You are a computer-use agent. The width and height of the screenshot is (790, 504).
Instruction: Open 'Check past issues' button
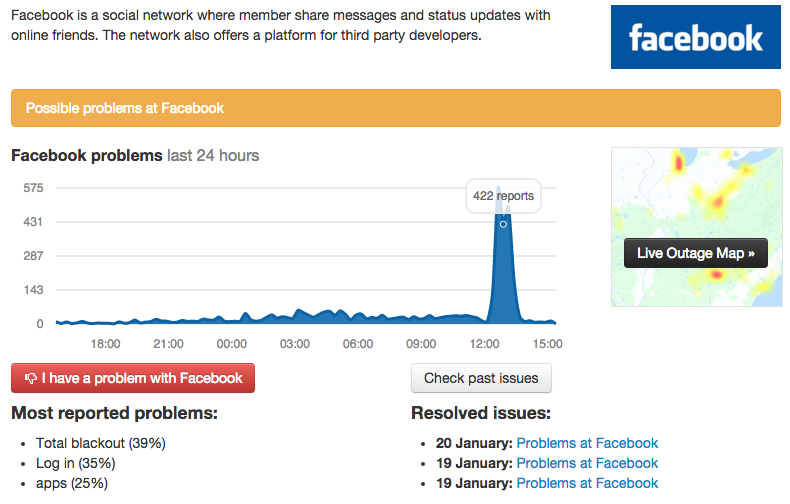481,378
